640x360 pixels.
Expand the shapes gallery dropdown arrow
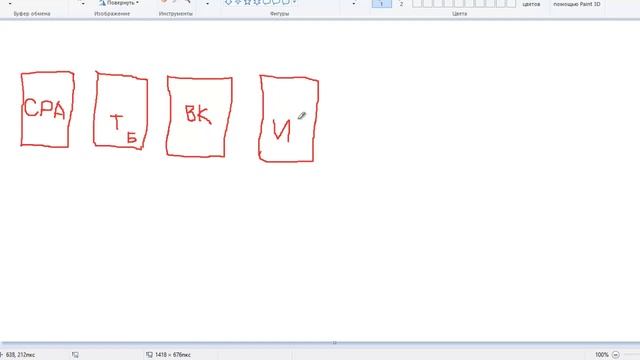pyautogui.click(x=294, y=2)
